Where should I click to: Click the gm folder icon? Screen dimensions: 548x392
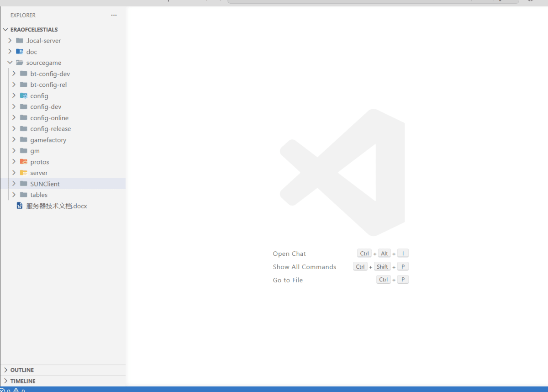coord(24,151)
